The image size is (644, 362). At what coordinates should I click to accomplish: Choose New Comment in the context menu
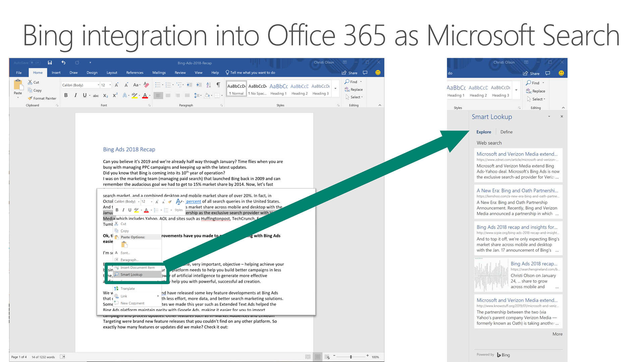tap(137, 303)
